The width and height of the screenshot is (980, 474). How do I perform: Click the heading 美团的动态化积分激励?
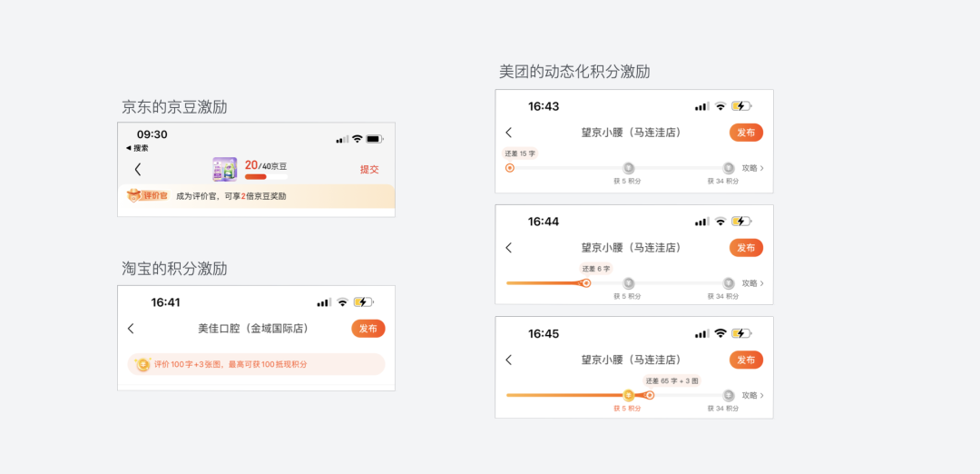[574, 72]
